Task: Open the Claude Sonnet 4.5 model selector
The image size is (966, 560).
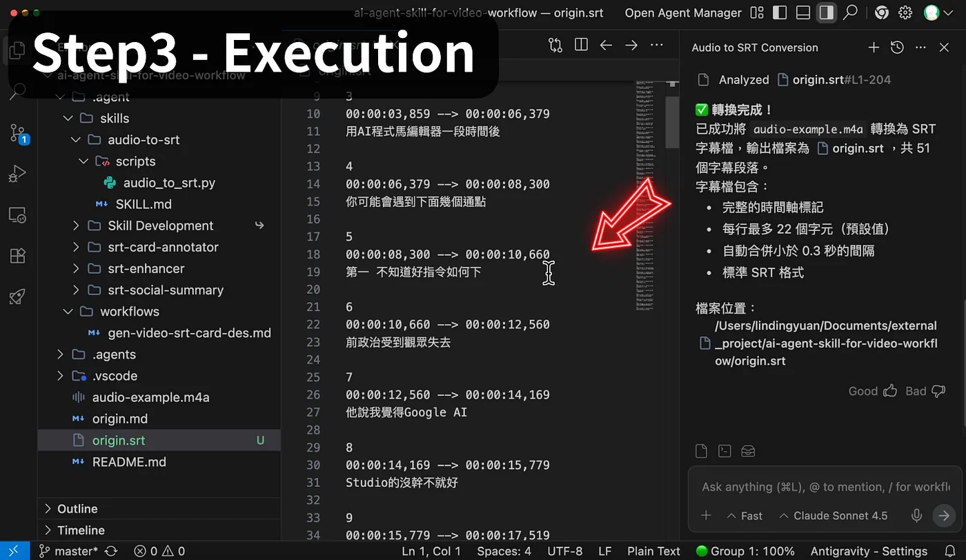Action: pyautogui.click(x=833, y=516)
